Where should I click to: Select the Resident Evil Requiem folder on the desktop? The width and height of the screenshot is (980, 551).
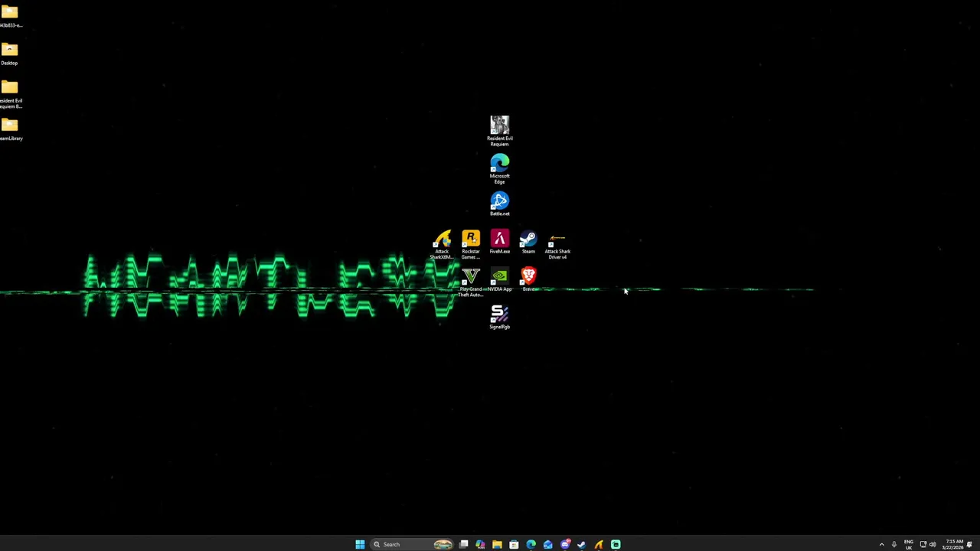click(10, 94)
